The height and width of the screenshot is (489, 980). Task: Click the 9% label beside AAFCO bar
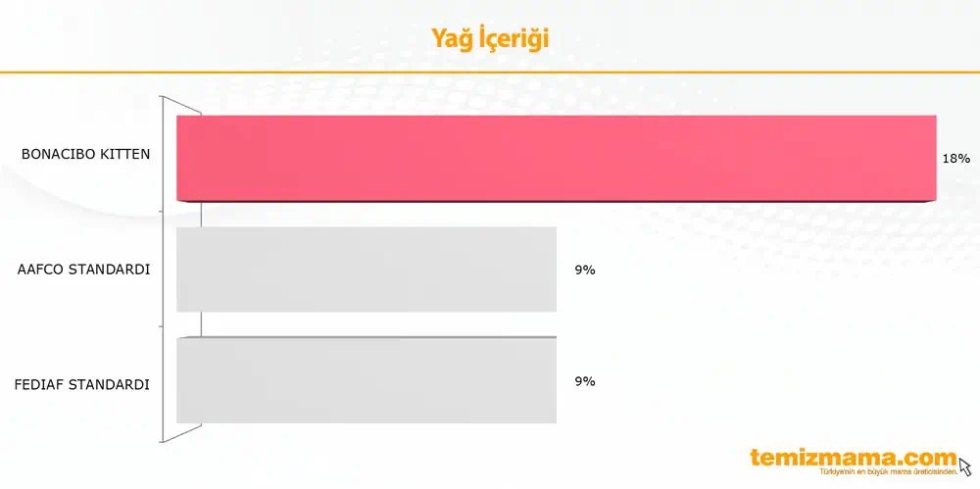coord(585,270)
